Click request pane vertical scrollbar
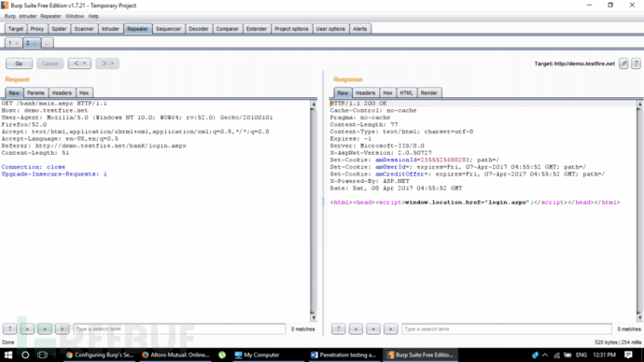This screenshot has width=644, height=362. (314, 211)
